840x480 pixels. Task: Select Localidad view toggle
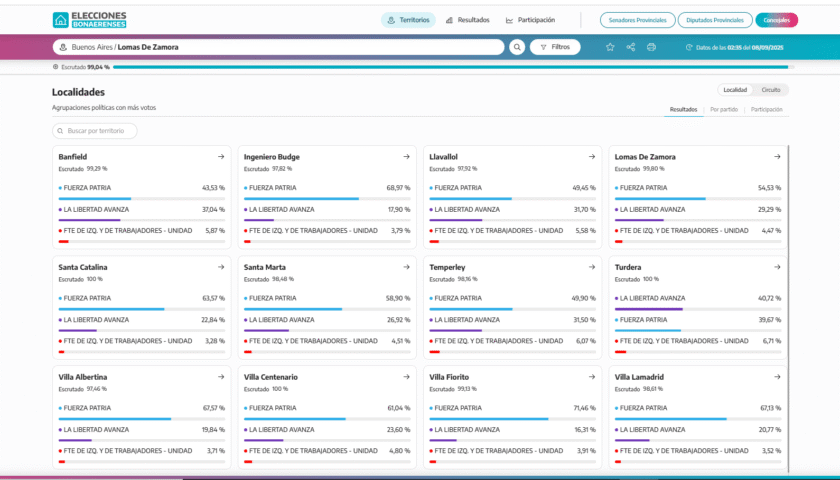(736, 90)
